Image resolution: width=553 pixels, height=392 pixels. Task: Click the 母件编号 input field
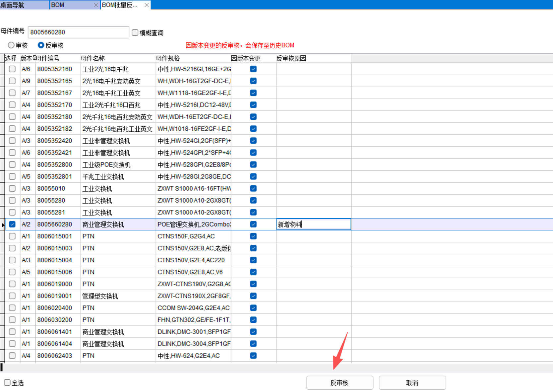tap(78, 32)
